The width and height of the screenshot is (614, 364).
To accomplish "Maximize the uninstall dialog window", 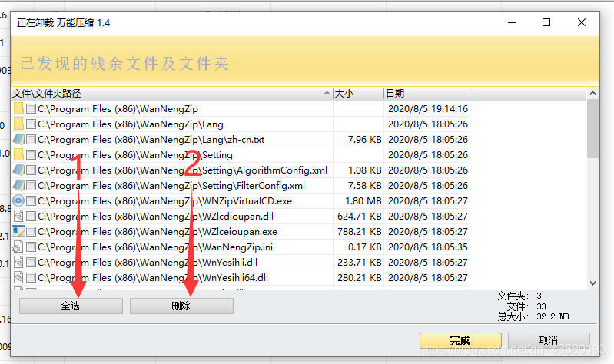I will (546, 23).
